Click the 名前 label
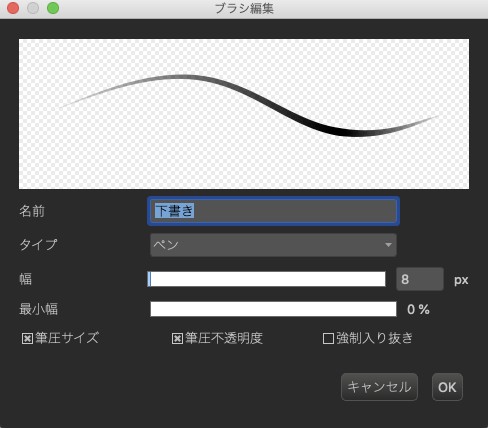 coord(32,211)
